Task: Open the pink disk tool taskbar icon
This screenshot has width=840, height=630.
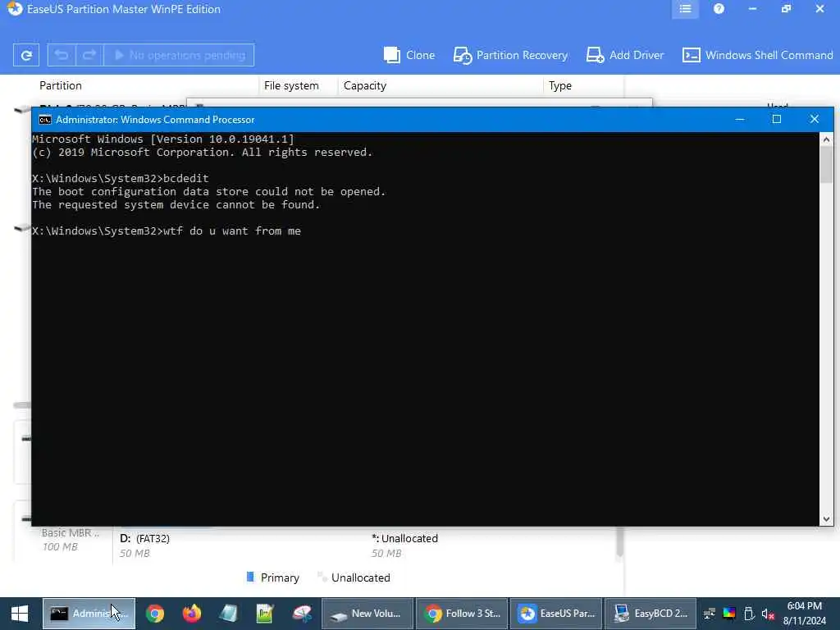Action: (x=302, y=614)
